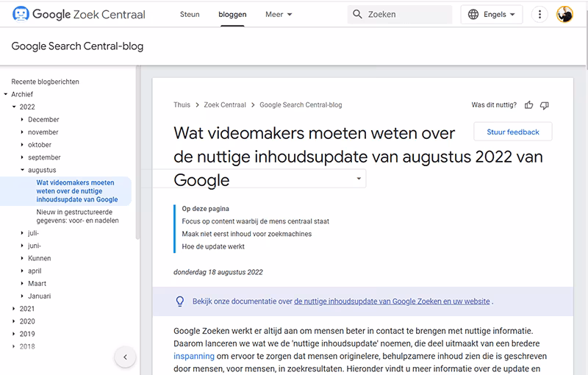The height and width of the screenshot is (375, 588).
Task: Expand Januari in the archive tree
Action: point(22,296)
